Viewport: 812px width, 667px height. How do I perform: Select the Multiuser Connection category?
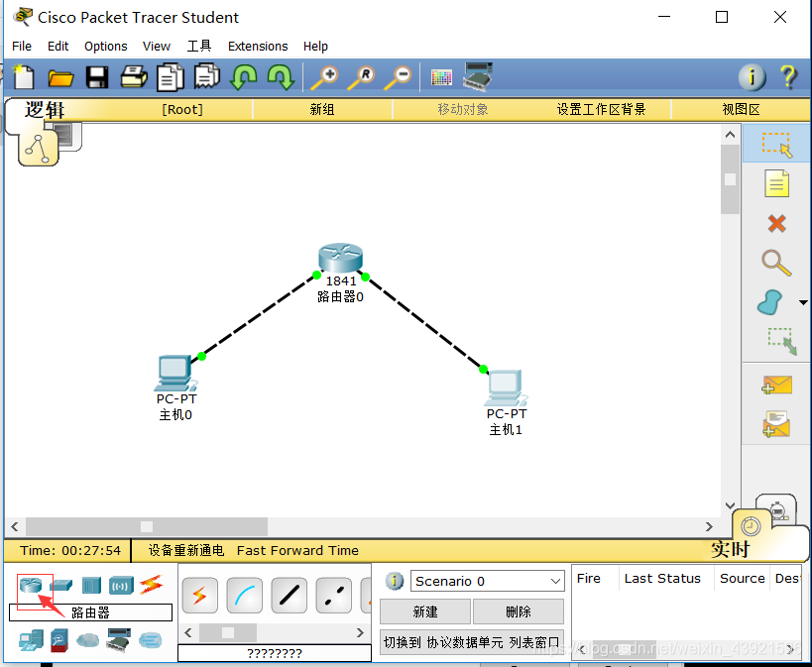coord(150,640)
